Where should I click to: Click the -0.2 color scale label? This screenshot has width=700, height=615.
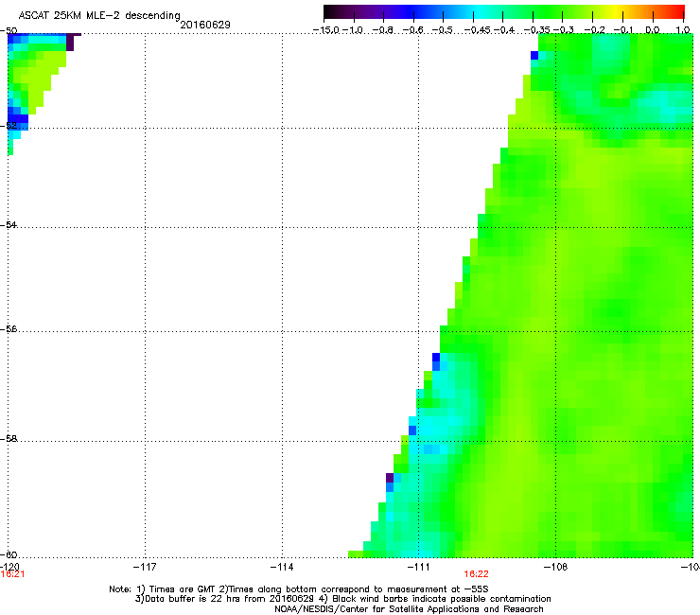tap(594, 30)
